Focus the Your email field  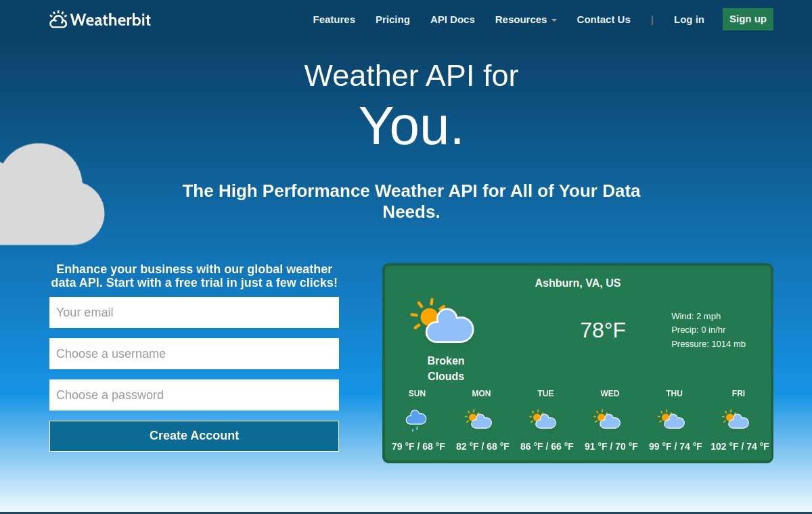point(194,312)
